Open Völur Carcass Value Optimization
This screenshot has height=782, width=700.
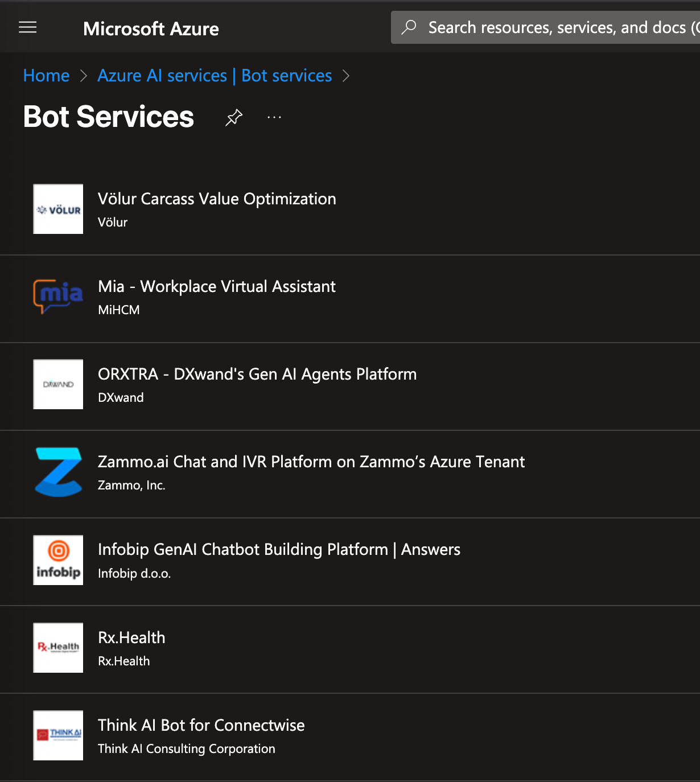pos(217,199)
